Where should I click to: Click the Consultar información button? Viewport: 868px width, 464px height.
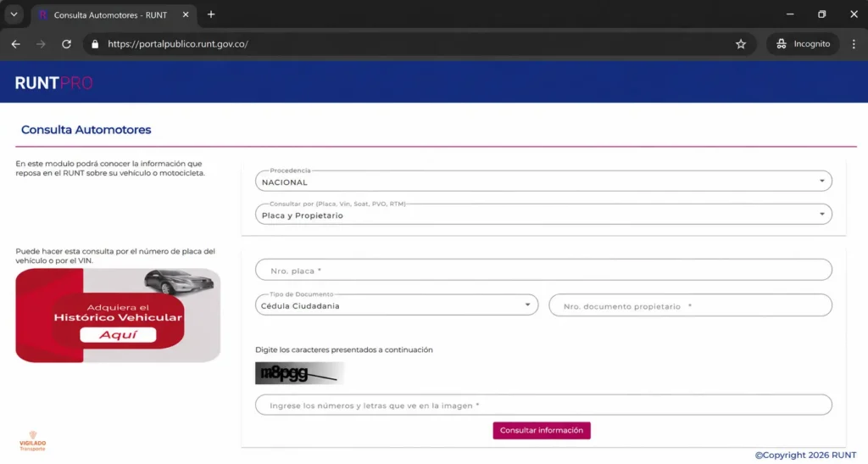click(542, 430)
